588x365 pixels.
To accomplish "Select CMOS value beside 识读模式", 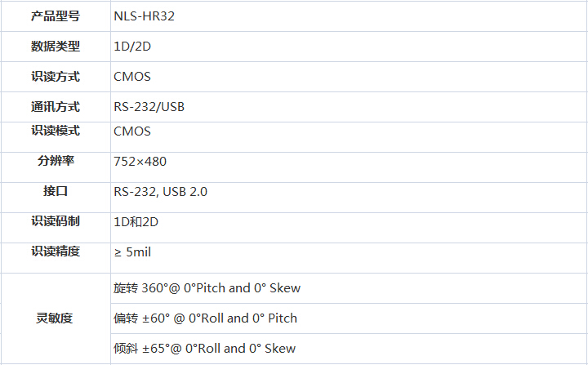I will pyautogui.click(x=132, y=131).
